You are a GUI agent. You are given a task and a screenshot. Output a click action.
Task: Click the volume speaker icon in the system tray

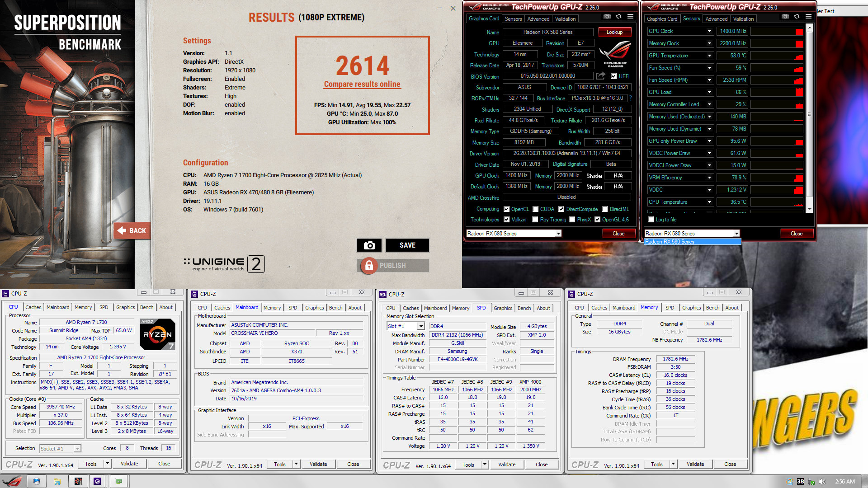[822, 482]
